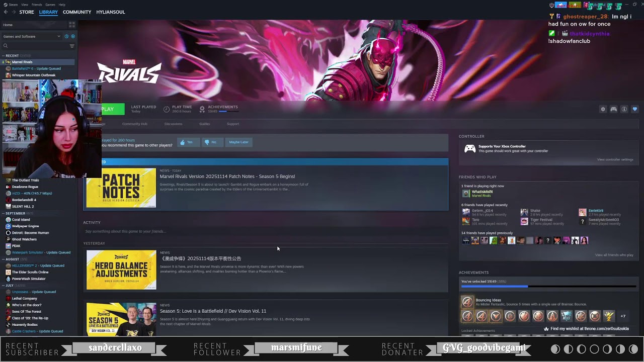Image resolution: width=644 pixels, height=362 pixels.
Task: Show game info icon
Action: click(624, 109)
